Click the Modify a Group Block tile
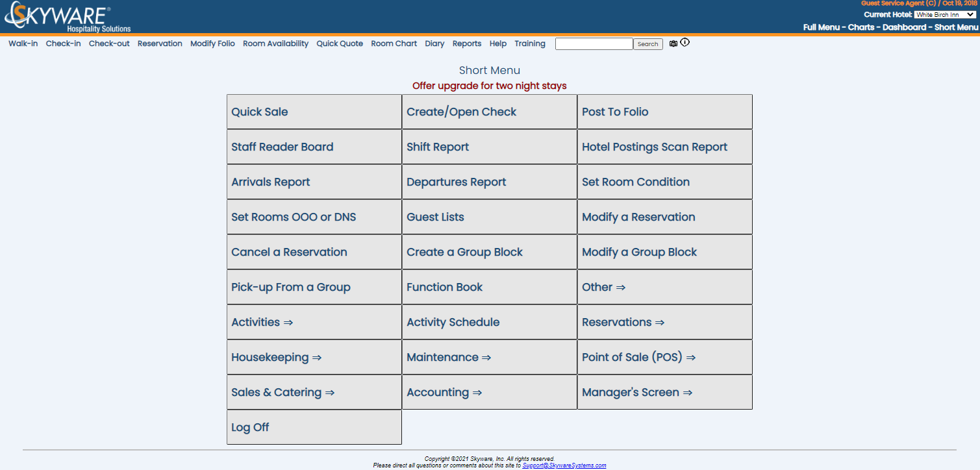The image size is (980, 470). point(665,252)
